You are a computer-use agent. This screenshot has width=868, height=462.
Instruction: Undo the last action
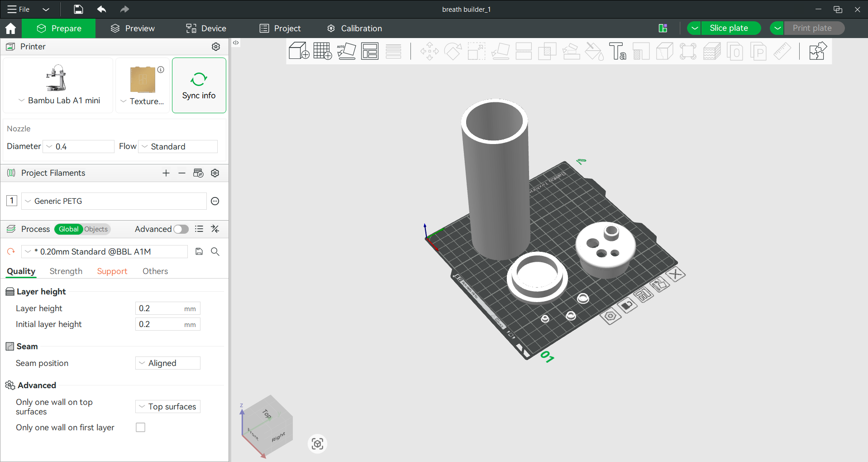[x=101, y=9]
